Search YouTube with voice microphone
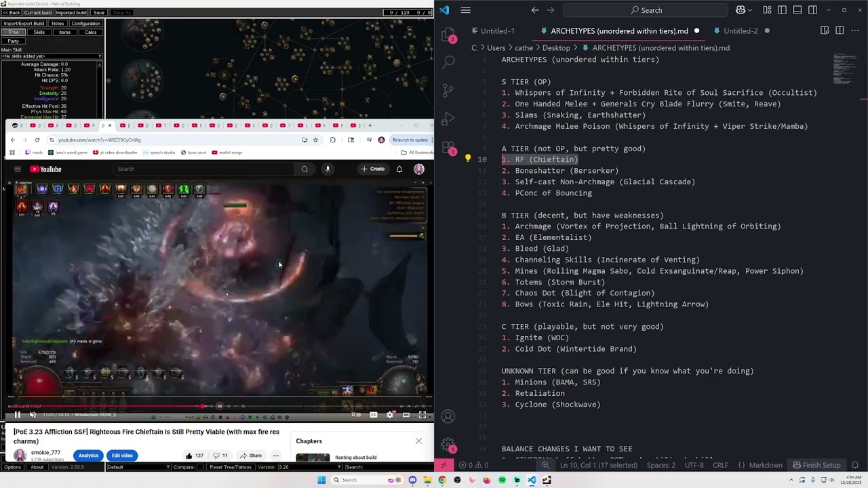This screenshot has width=868, height=488. (328, 169)
